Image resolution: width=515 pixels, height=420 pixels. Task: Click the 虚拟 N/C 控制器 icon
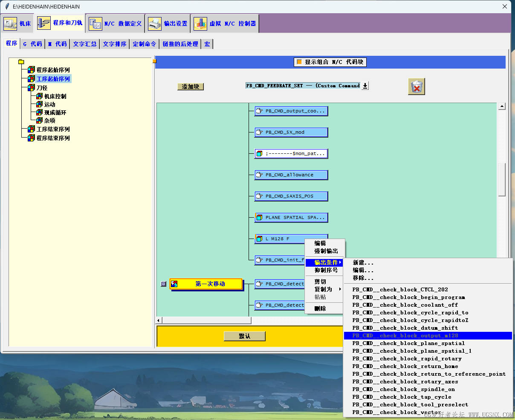(x=200, y=23)
